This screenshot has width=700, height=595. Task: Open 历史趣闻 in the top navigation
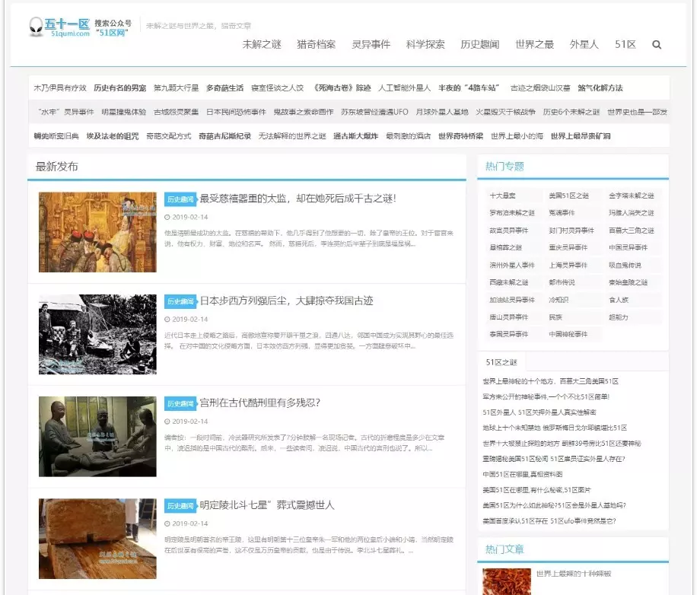pyautogui.click(x=480, y=44)
